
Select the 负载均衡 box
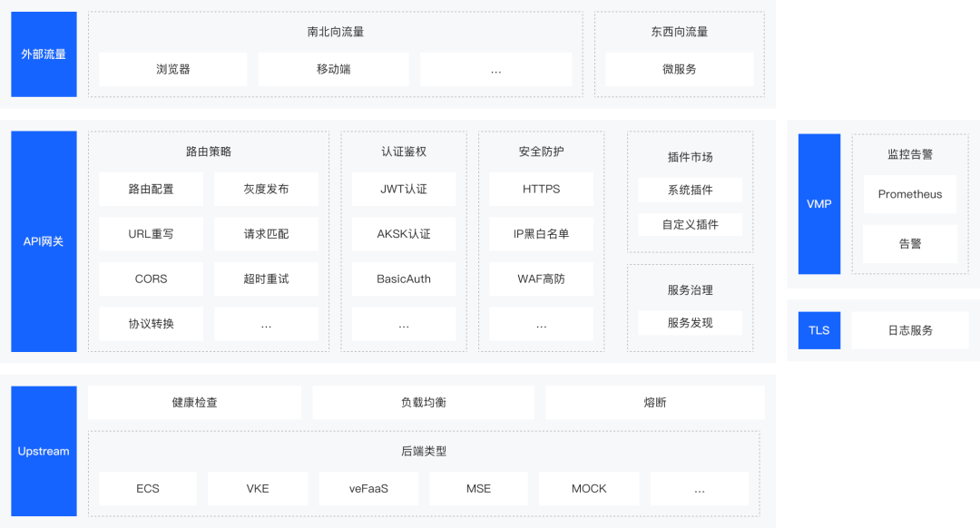pyautogui.click(x=424, y=403)
